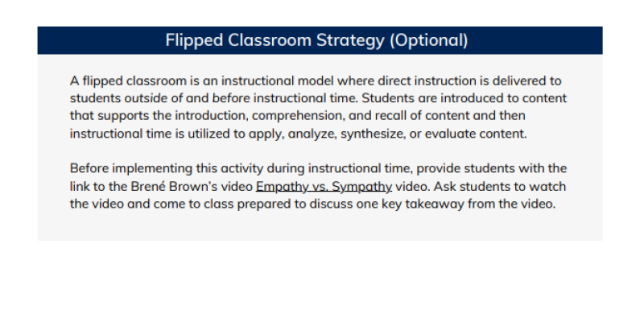Click the phrase "Ask students to watch"
Image resolution: width=644 pixels, height=322 pixels.
500,187
